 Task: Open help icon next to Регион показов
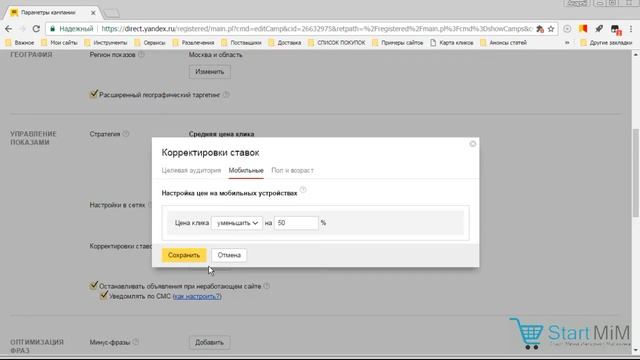click(x=141, y=54)
